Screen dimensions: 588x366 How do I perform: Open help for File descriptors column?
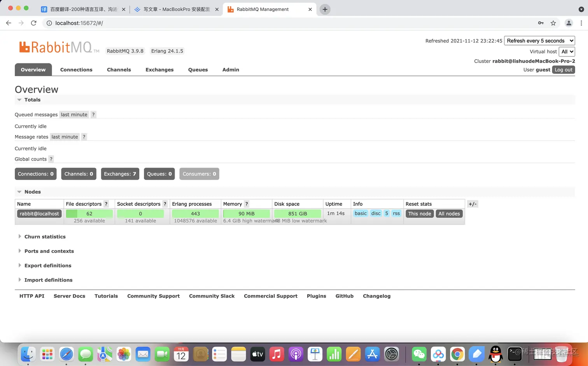[106, 204]
